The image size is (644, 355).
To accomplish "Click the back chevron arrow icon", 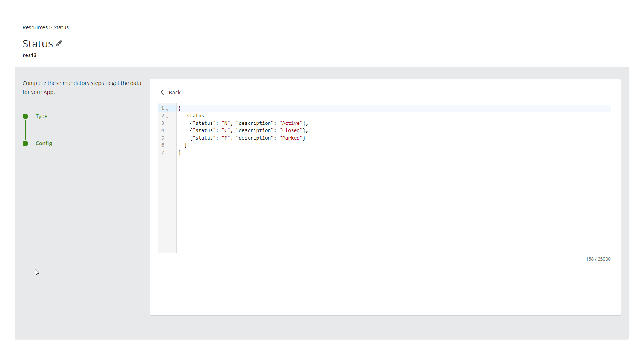I will click(162, 92).
